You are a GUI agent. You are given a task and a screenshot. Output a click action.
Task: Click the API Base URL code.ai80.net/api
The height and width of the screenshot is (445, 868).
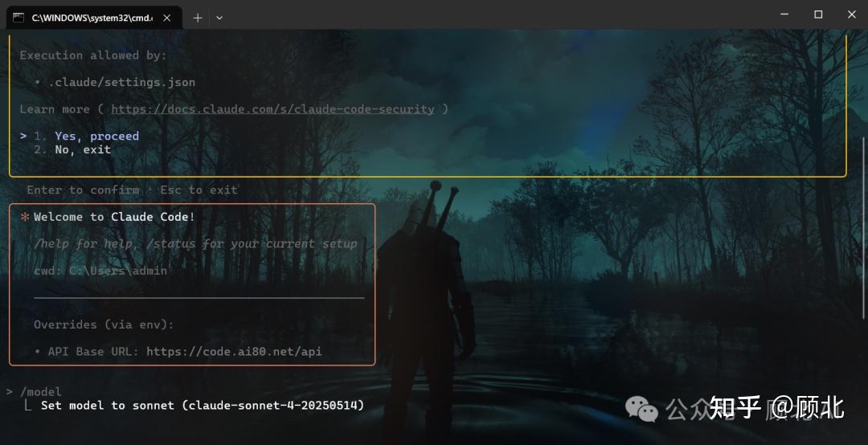click(x=234, y=352)
